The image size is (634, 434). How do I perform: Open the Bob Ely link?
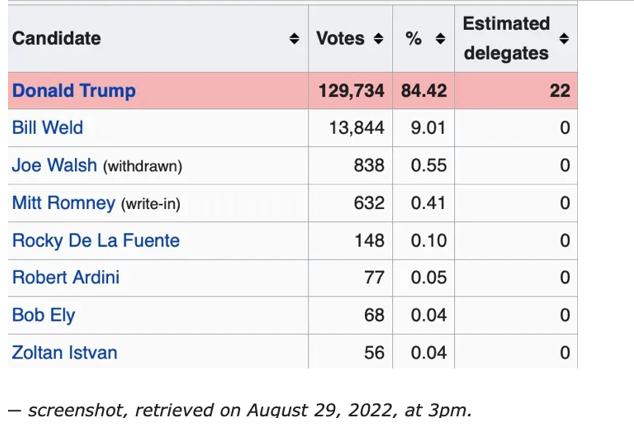[43, 315]
